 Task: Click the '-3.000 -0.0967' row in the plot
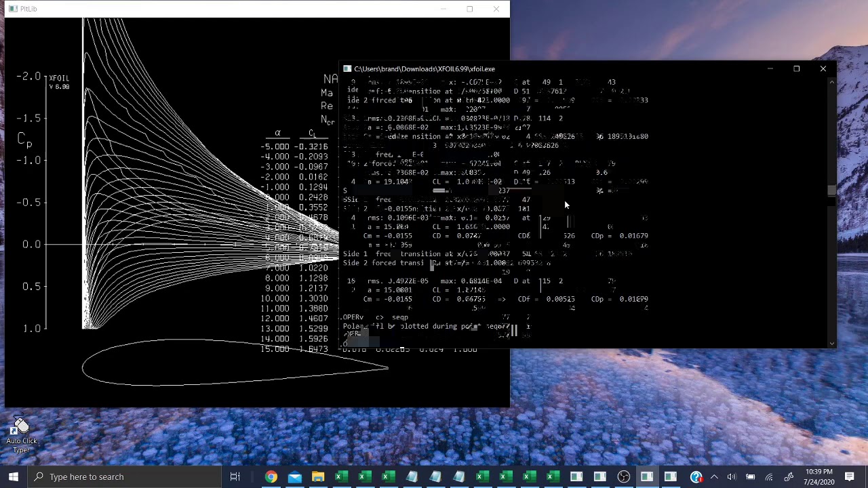point(294,167)
